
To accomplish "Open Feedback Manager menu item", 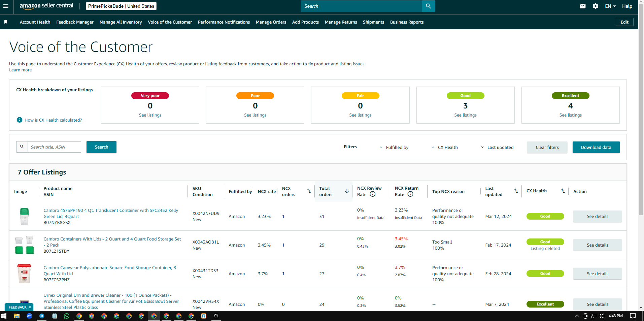I will tap(75, 22).
